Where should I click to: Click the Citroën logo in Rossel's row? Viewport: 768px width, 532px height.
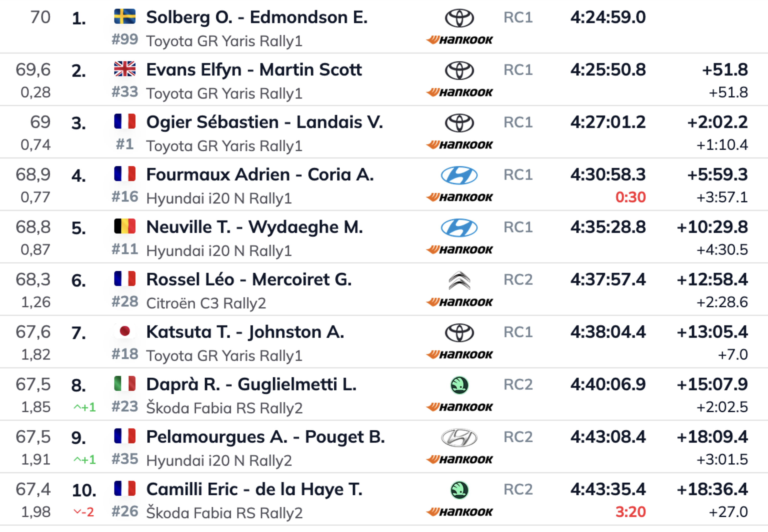click(x=459, y=280)
